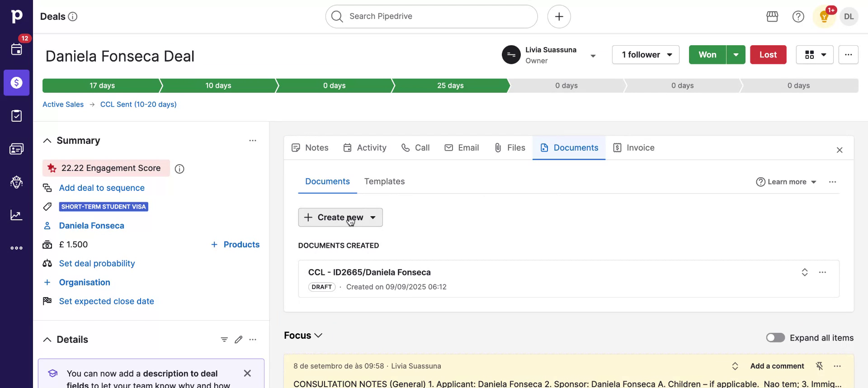868x388 pixels.
Task: Switch to Notes tab
Action: pyautogui.click(x=310, y=148)
